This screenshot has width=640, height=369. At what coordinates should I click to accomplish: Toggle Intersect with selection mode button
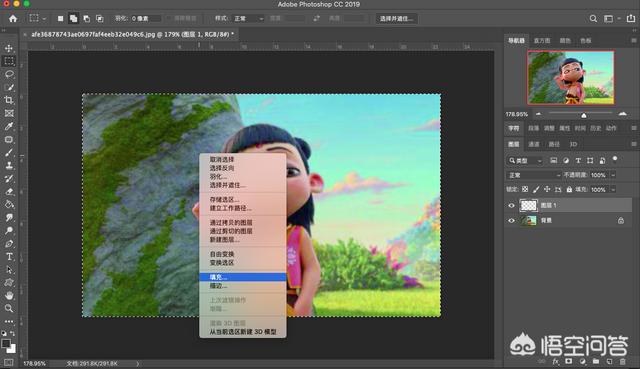pos(100,18)
